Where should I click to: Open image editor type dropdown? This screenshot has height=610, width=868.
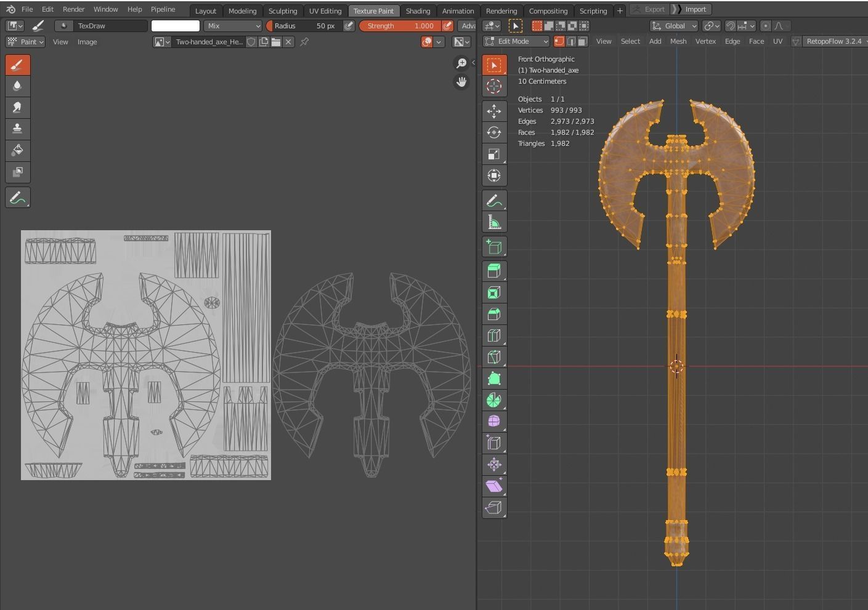[x=15, y=26]
